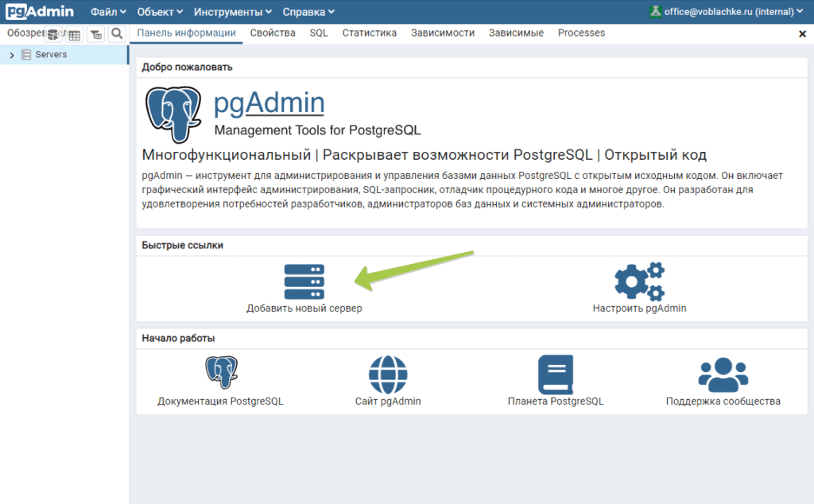Click the Добро пожаловать heading

(x=187, y=67)
